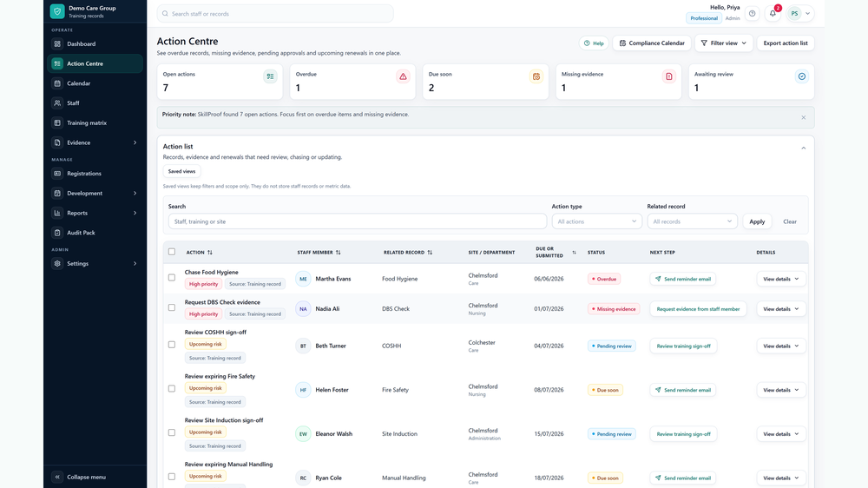Select the Review expiring Manual Handling checkbox
This screenshot has height=488, width=868.
click(172, 477)
